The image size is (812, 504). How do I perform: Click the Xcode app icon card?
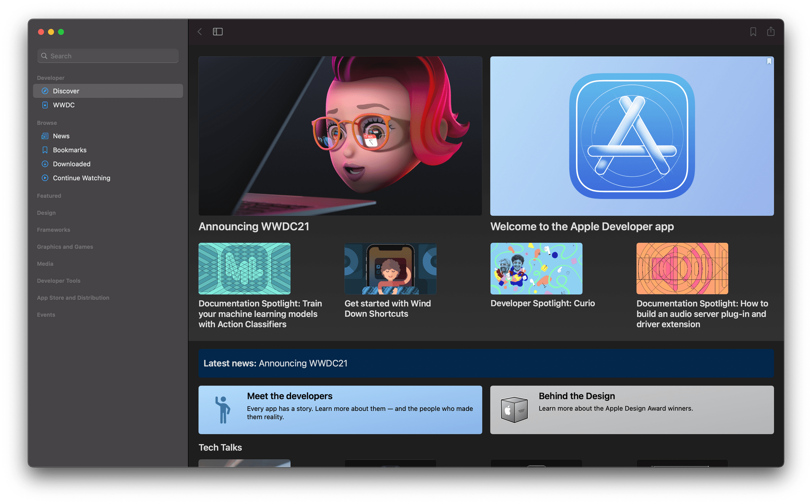point(633,136)
